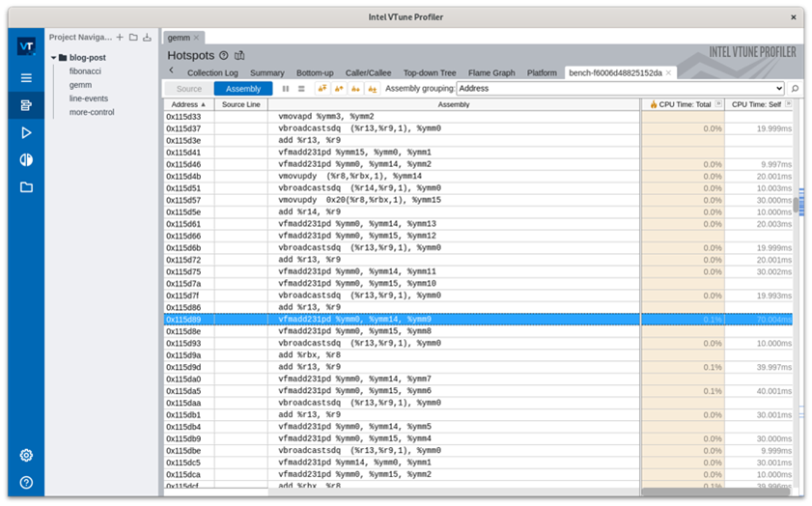Image resolution: width=812 pixels, height=506 pixels.
Task: Click the search magnifier beside Assembly grouping
Action: coord(795,89)
